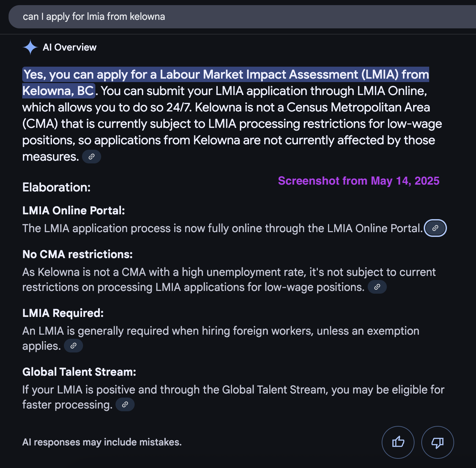Screen dimensions: 476x468
Task: Click the search box containing the lmia query
Action: [242, 17]
